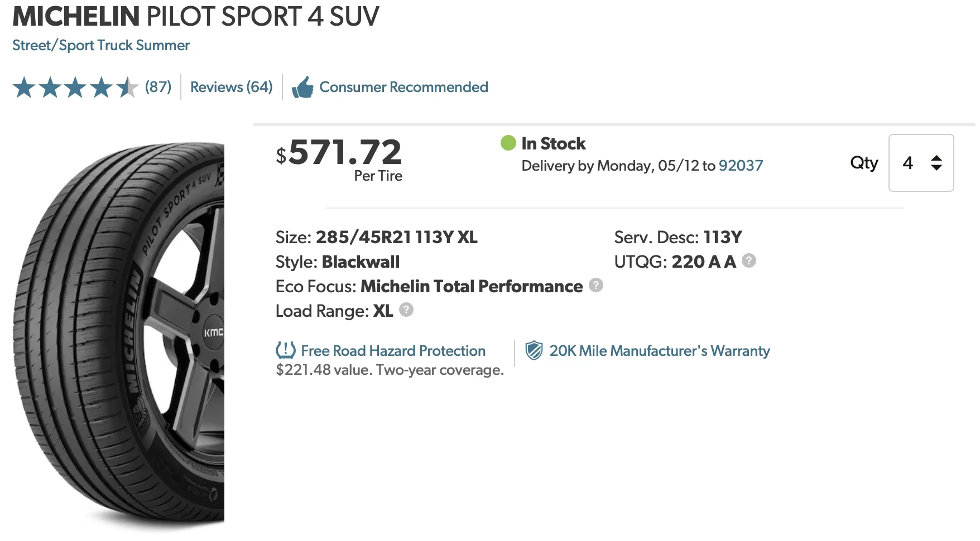The width and height of the screenshot is (980, 541).
Task: Open the Qty quantity selector
Action: click(921, 163)
